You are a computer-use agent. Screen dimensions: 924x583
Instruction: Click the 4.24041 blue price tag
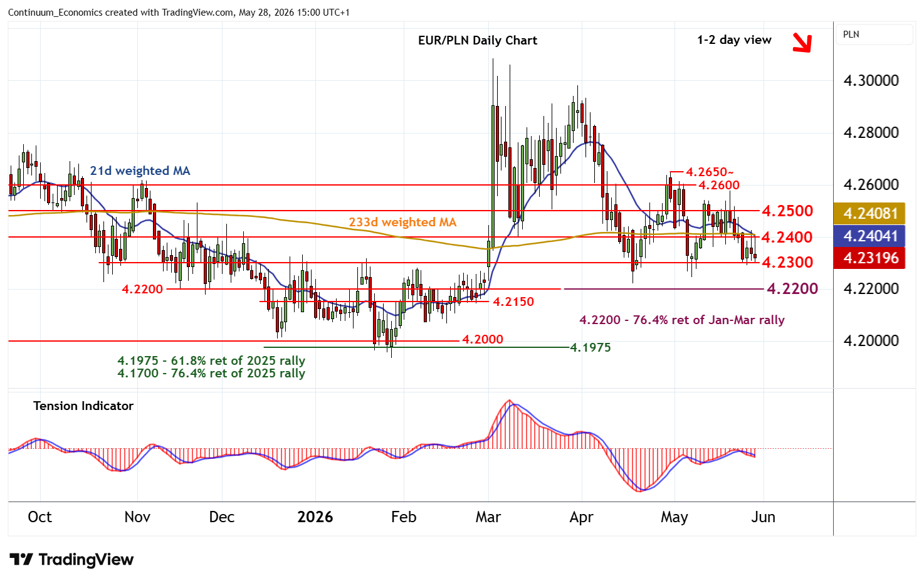pos(870,236)
